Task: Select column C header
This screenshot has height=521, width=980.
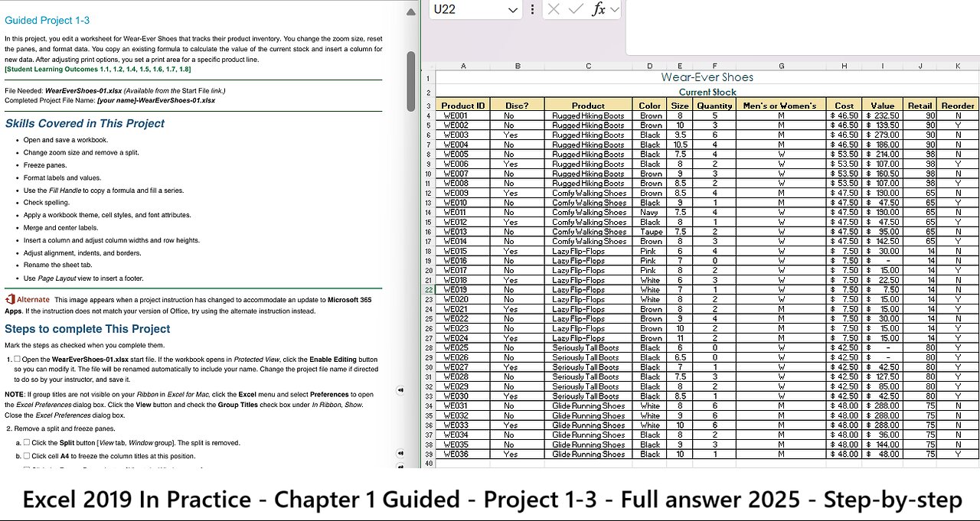Action: click(x=588, y=66)
